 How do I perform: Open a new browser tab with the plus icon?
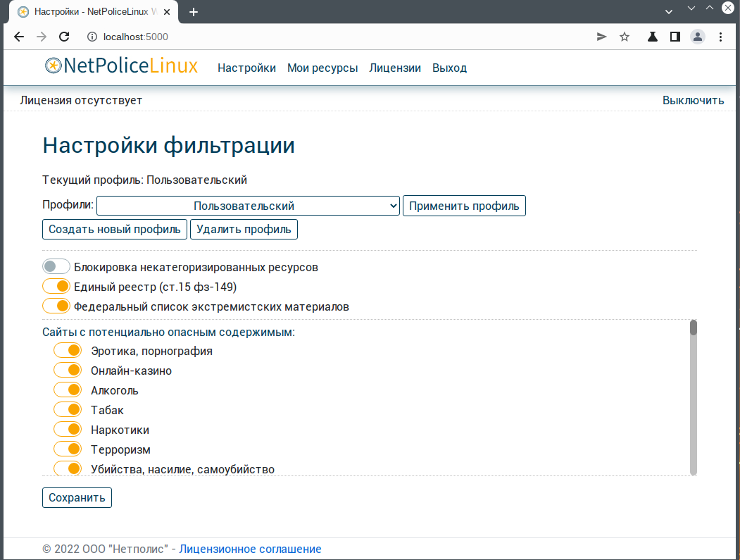click(x=194, y=11)
